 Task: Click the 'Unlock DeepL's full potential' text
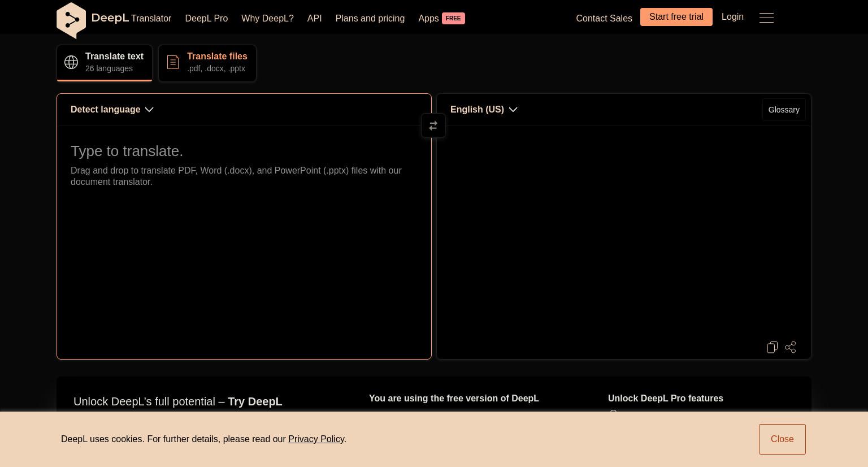pyautogui.click(x=178, y=401)
